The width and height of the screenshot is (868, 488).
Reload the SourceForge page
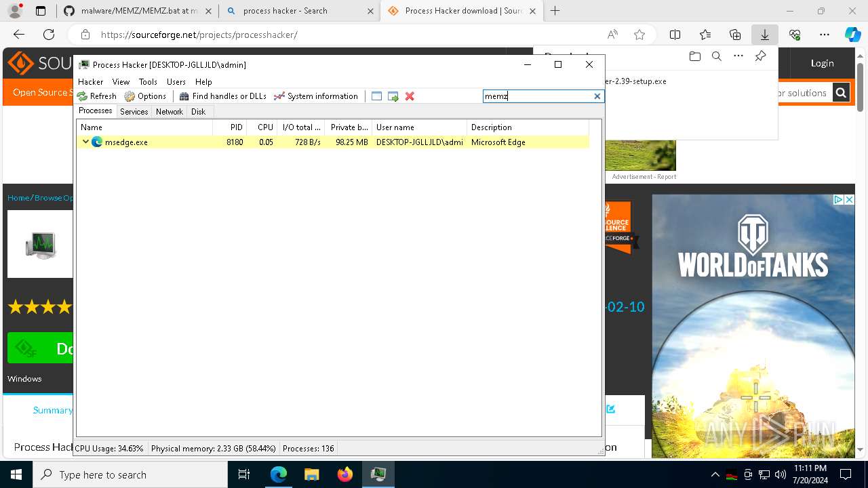[49, 35]
